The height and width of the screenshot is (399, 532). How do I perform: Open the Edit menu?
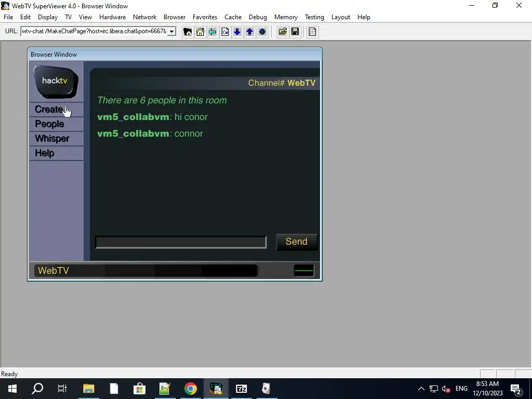tap(25, 17)
